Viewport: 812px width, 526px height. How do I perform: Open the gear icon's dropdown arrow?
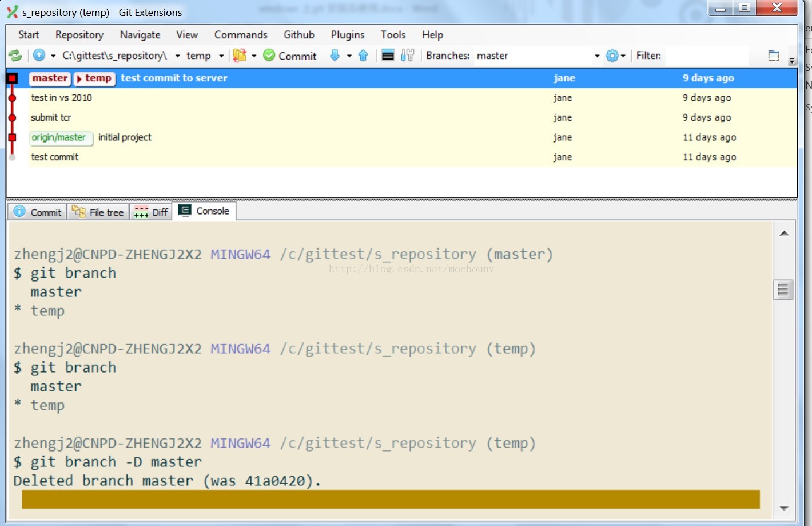[x=623, y=56]
